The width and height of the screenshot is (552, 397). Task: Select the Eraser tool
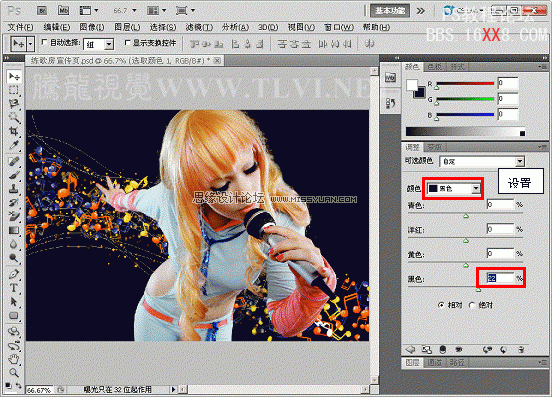click(x=14, y=216)
